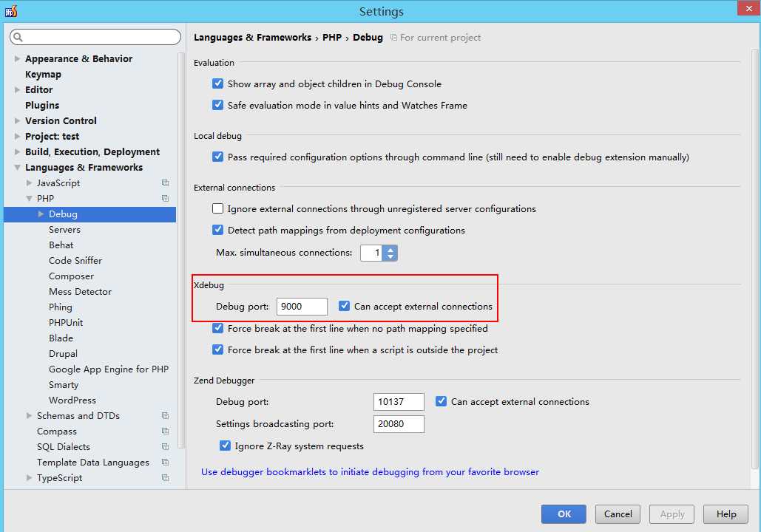
Task: Expand the Debug node arrow
Action: pyautogui.click(x=41, y=214)
